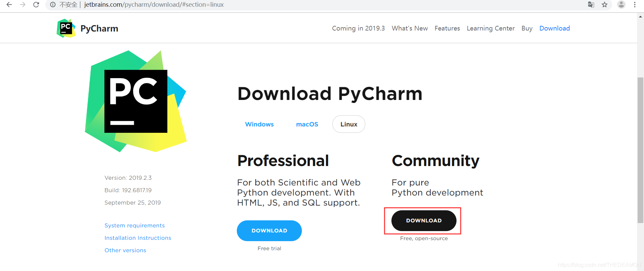The image size is (644, 271).
Task: Go to the Buy page
Action: pos(527,29)
